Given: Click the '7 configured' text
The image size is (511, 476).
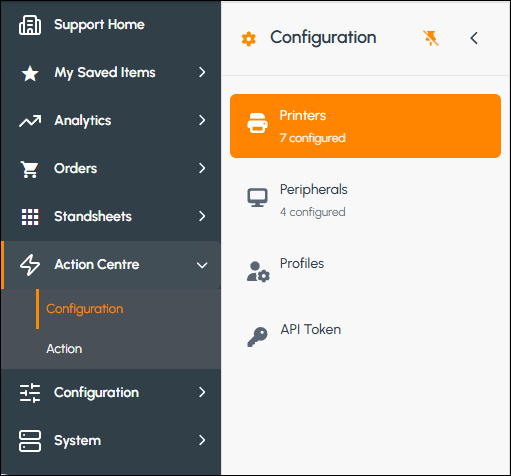Looking at the screenshot, I should point(313,138).
